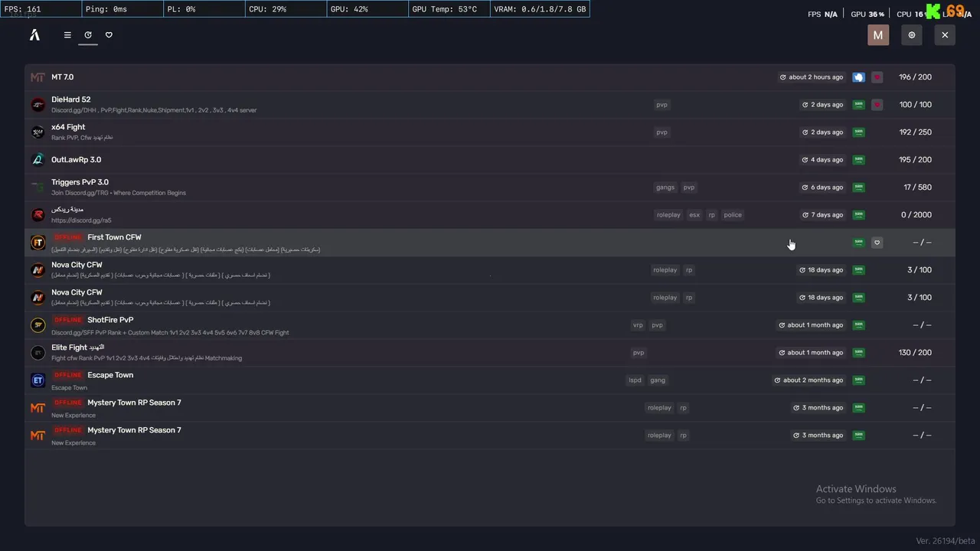980x551 pixels.
Task: Click the '4 days ago' last-played badge
Action: point(822,160)
